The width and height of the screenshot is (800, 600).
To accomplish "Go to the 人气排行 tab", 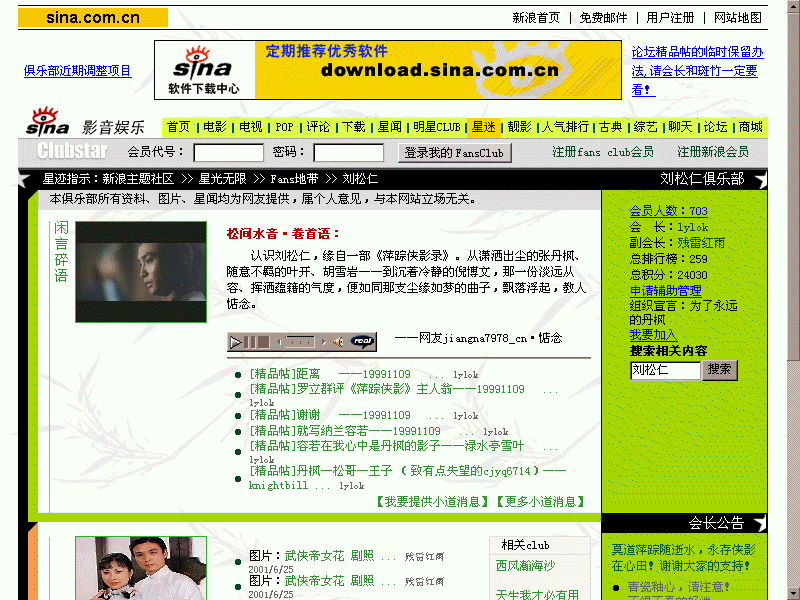I will coord(565,127).
